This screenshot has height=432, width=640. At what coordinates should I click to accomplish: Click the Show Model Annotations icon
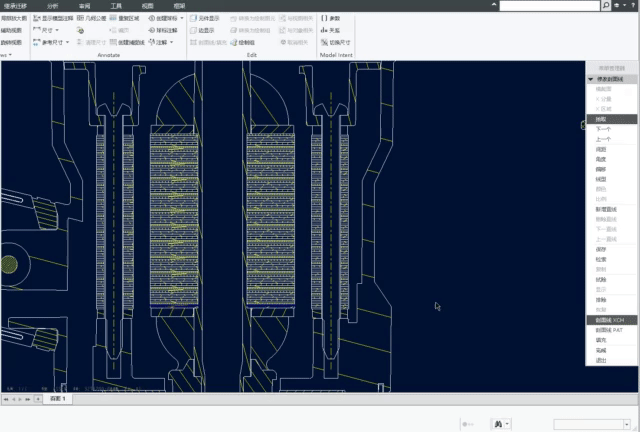37,18
